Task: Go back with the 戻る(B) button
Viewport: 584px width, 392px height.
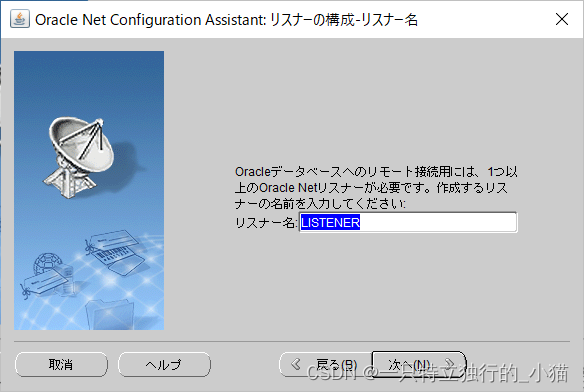Action: (x=326, y=364)
